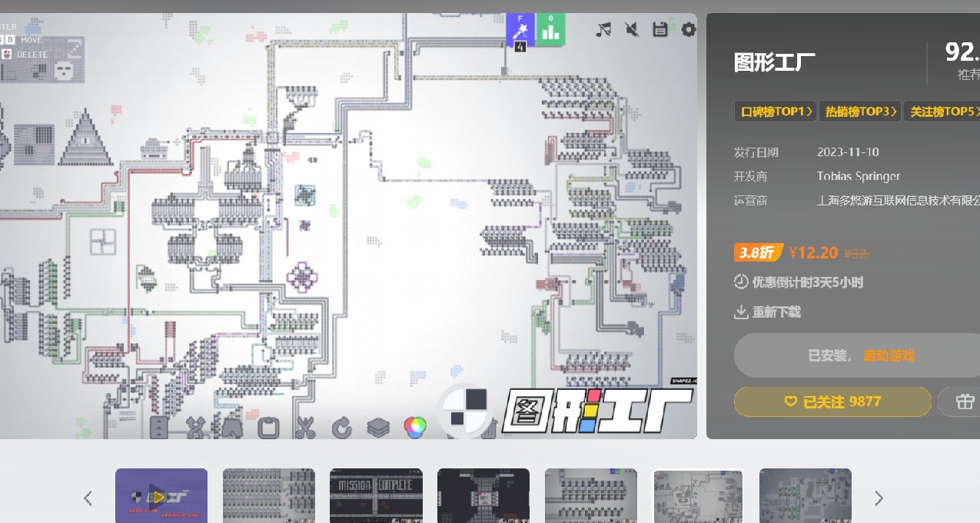
Task: Open the Painter color-mixing tool
Action: pos(415,428)
